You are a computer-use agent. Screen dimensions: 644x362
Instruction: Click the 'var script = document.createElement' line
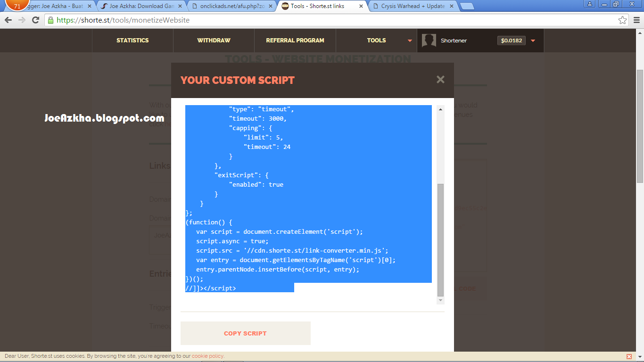pos(280,232)
